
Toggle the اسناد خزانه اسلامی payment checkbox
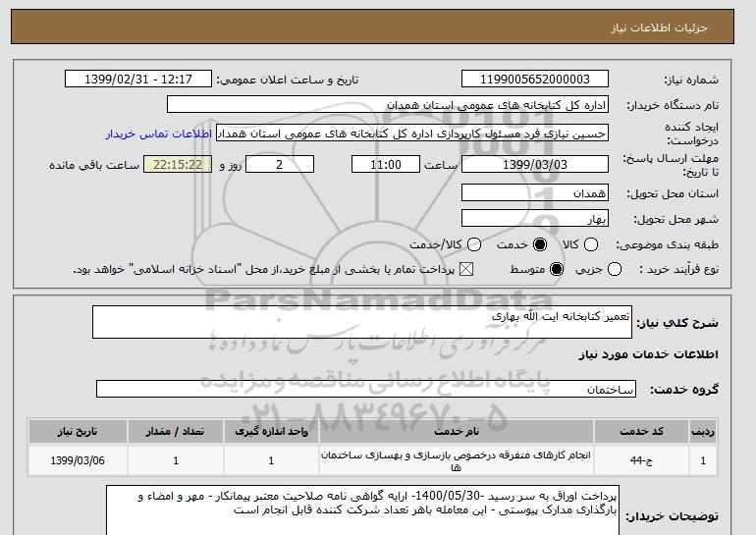[466, 269]
